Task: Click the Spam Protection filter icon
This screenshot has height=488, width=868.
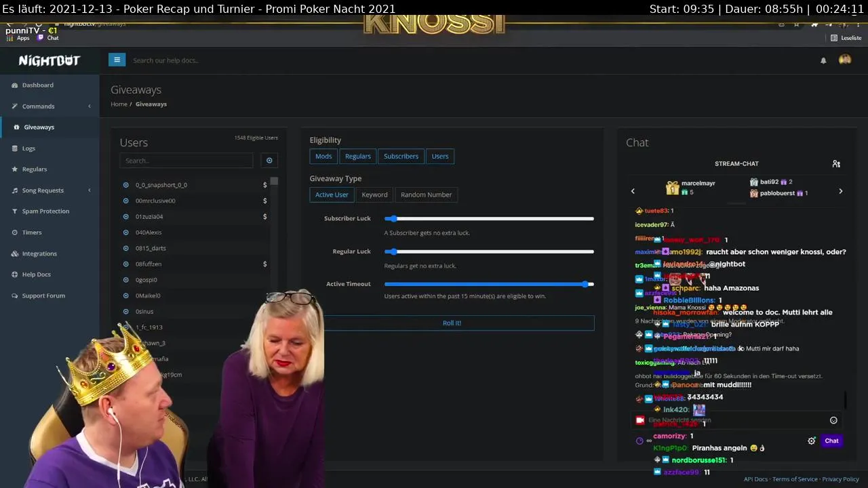Action: pos(15,211)
